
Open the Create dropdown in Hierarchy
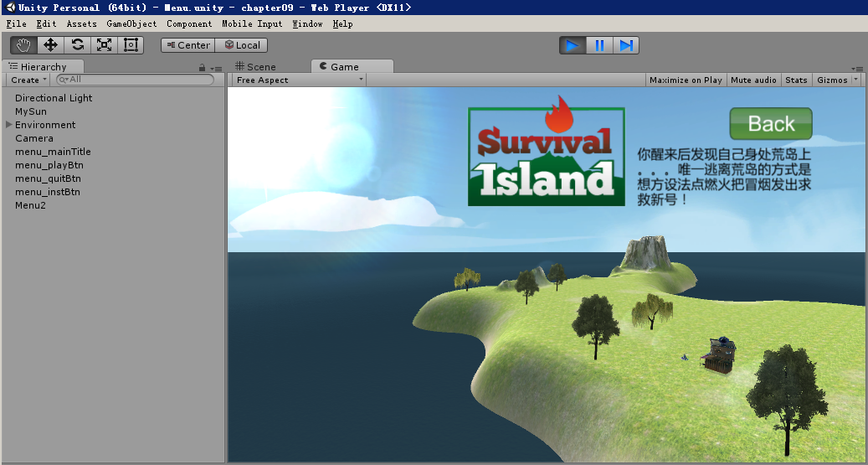point(28,80)
